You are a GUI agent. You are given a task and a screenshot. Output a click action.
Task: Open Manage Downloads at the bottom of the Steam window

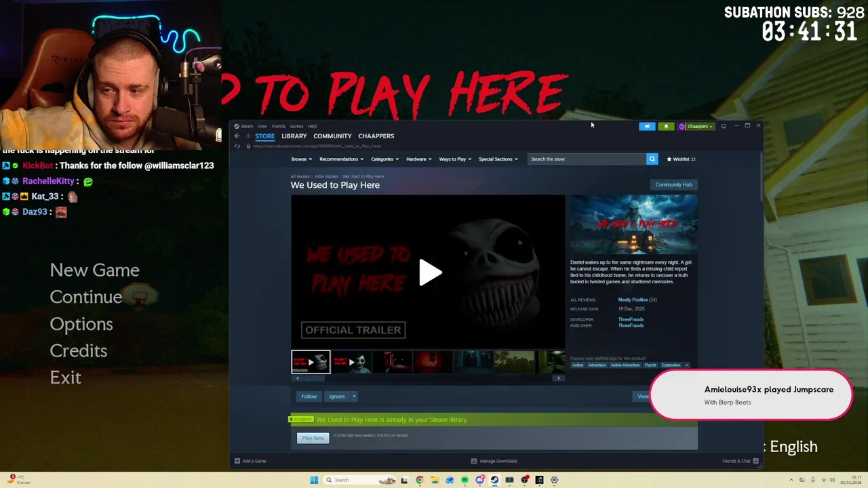tap(494, 461)
